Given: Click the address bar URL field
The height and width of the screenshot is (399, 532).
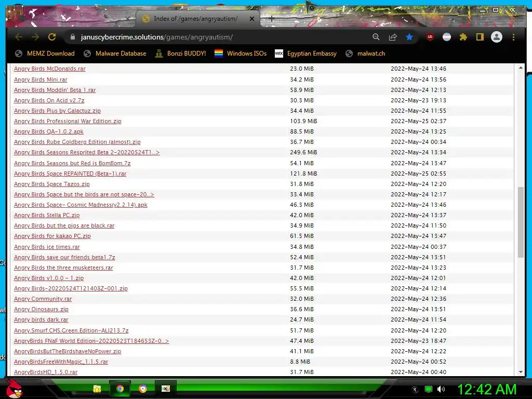Looking at the screenshot, I should (x=217, y=37).
